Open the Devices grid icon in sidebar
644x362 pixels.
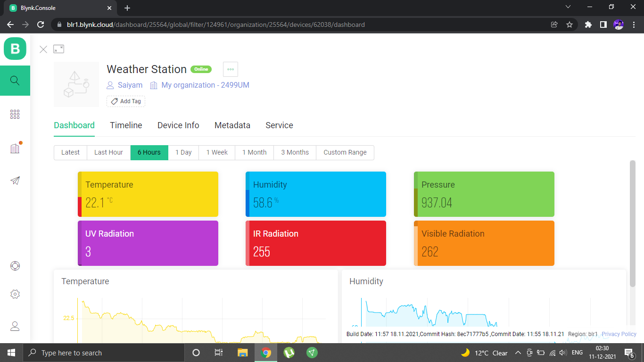15,114
